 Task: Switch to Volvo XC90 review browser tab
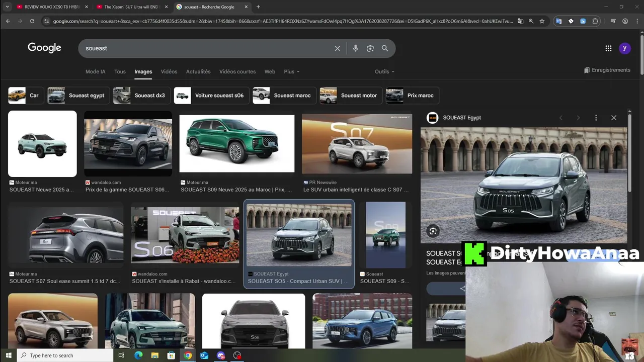pos(52,7)
